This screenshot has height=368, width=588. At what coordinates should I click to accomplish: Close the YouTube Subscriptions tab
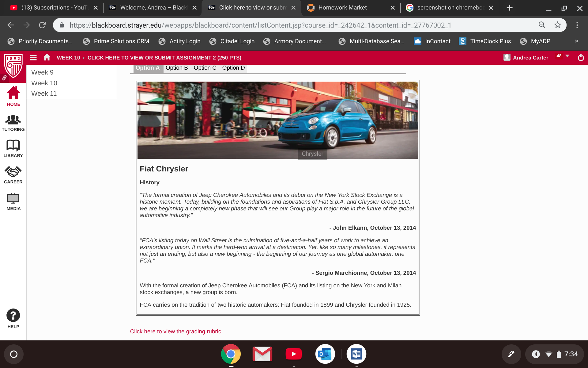[x=96, y=8]
